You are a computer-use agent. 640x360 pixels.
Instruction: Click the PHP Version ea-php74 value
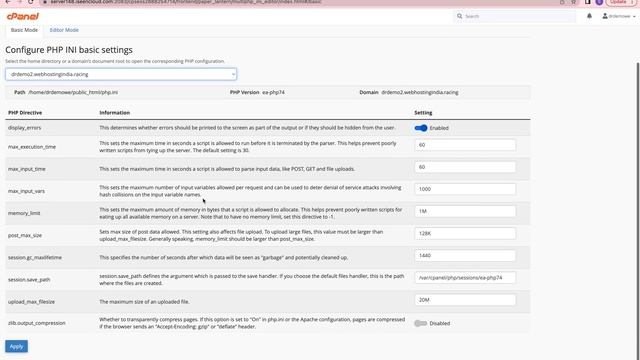pos(273,92)
